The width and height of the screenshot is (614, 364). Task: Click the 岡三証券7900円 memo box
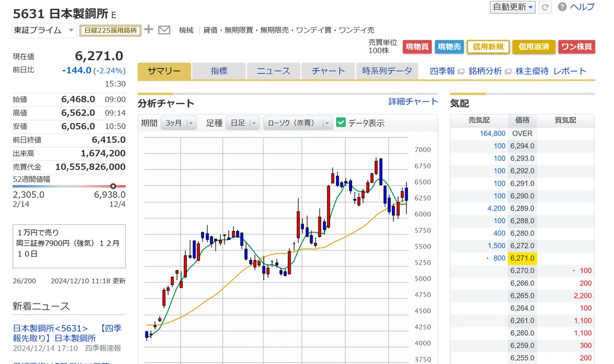pos(69,246)
